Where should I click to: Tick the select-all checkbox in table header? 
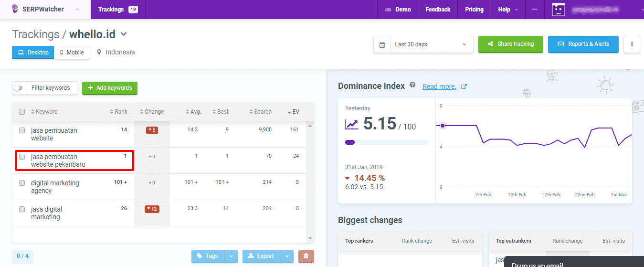22,112
